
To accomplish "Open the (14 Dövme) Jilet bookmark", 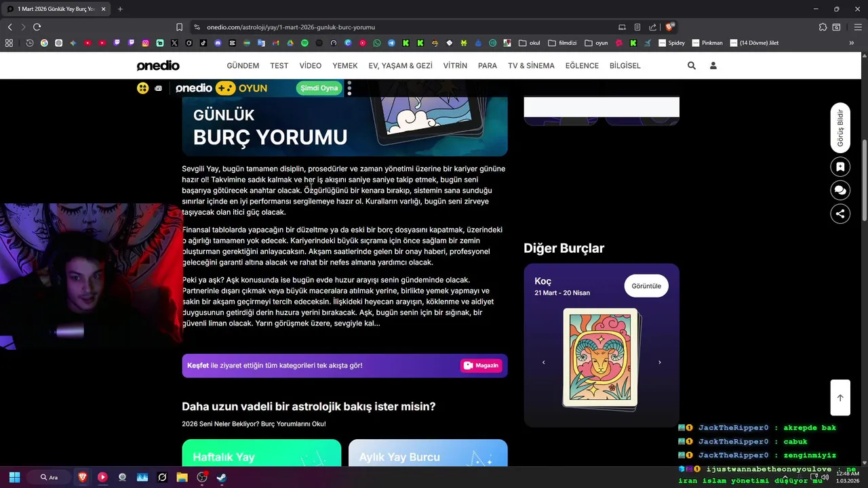I will coord(754,43).
